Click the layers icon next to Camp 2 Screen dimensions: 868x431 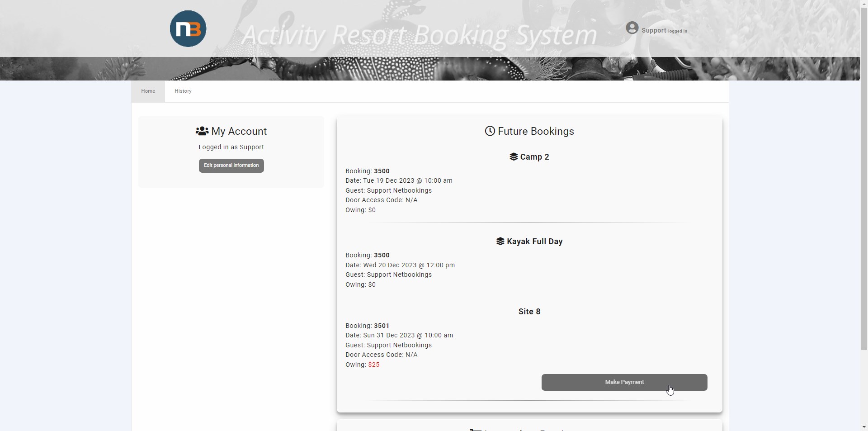[514, 157]
